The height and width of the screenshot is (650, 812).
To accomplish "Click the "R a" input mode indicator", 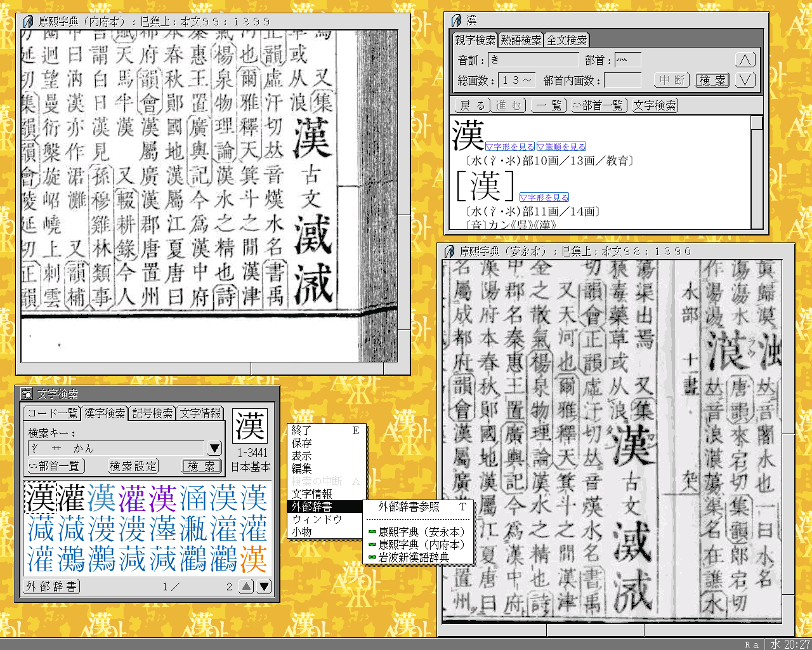I will click(x=752, y=644).
